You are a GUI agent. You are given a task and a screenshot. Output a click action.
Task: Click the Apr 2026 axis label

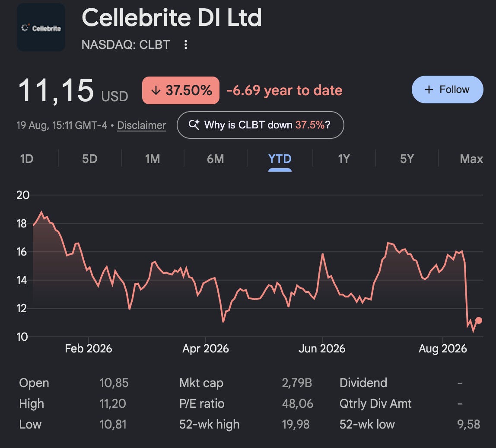click(206, 349)
